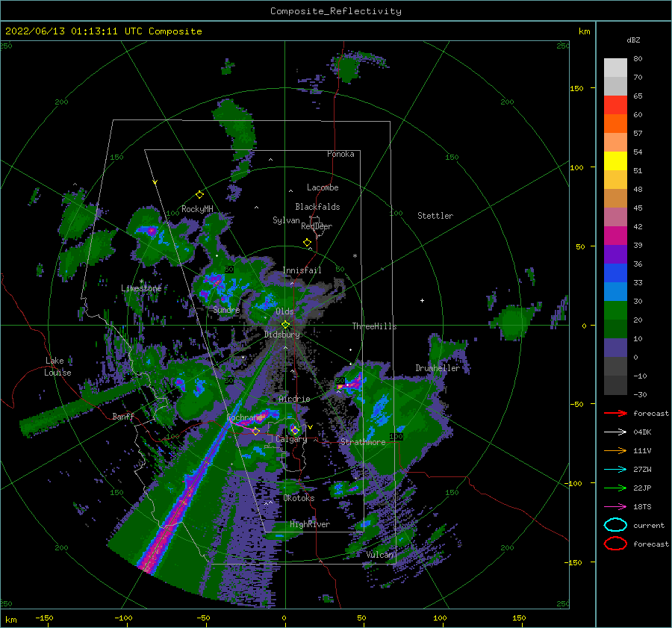Image resolution: width=672 pixels, height=628 pixels.
Task: Click the Stettler town label
Action: point(435,216)
